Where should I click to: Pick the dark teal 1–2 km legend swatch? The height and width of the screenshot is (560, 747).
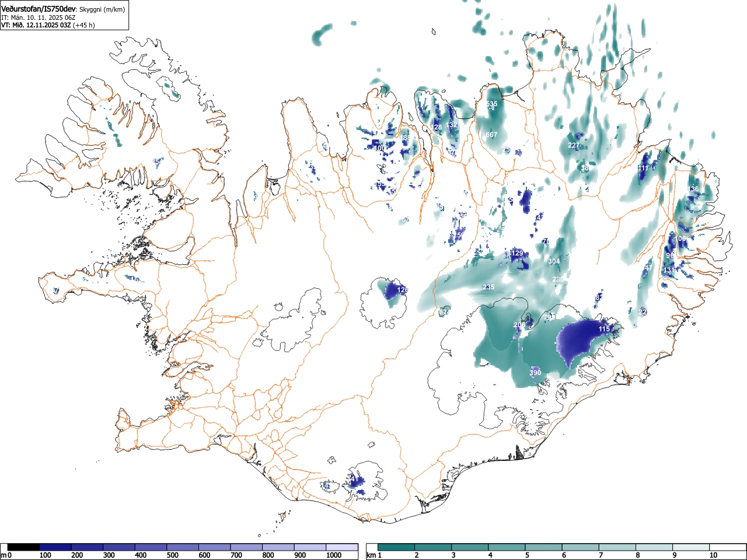point(397,547)
